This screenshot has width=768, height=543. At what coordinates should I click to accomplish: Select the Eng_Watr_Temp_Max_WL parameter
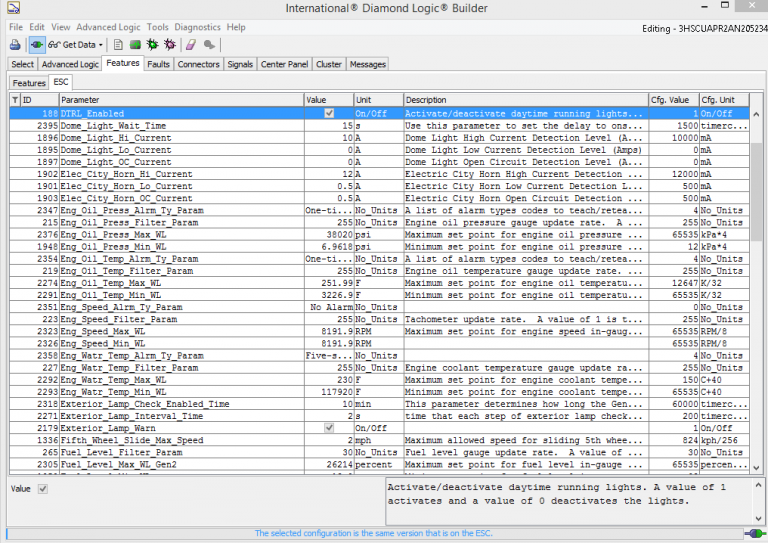click(113, 380)
